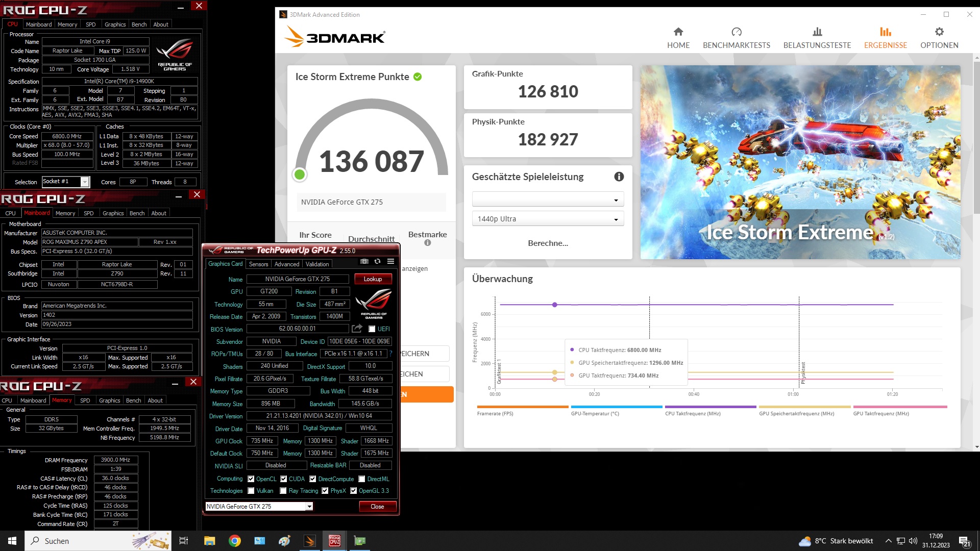Screen dimensions: 980x551
Task: Click the Ice Storm Extreme preview image
Action: click(800, 162)
